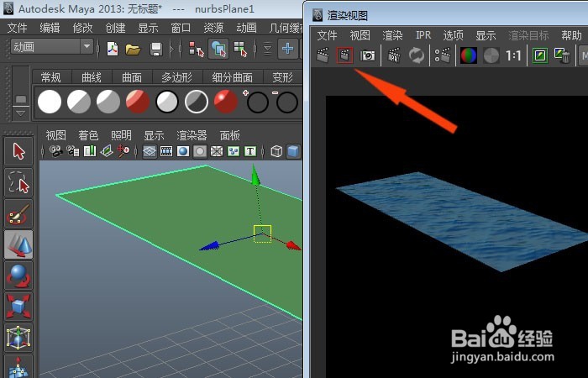Open 渲染 menu in render view
Viewport: 588px width, 378px height.
[392, 35]
